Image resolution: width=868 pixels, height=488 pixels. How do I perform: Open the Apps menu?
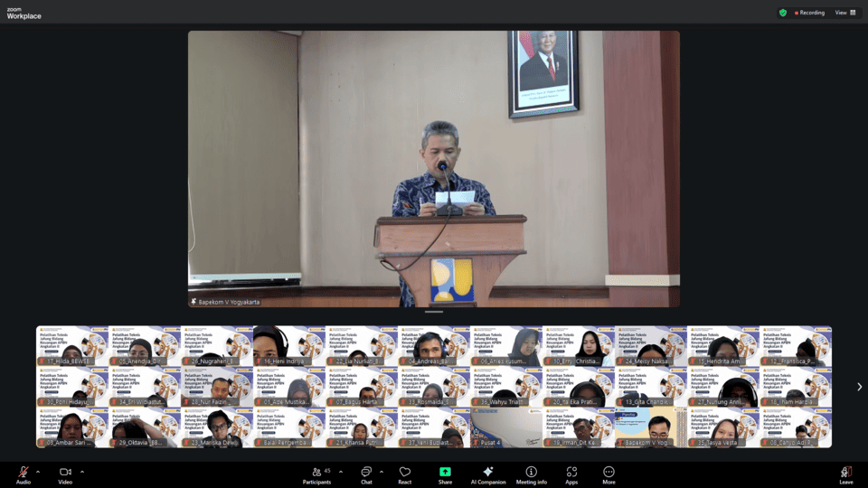click(571, 473)
